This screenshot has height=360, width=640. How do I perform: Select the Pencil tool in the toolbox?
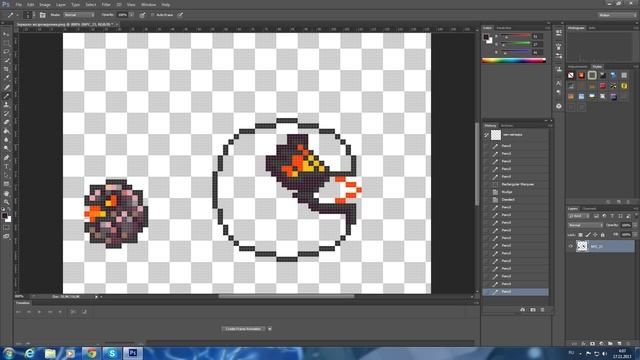pyautogui.click(x=6, y=96)
